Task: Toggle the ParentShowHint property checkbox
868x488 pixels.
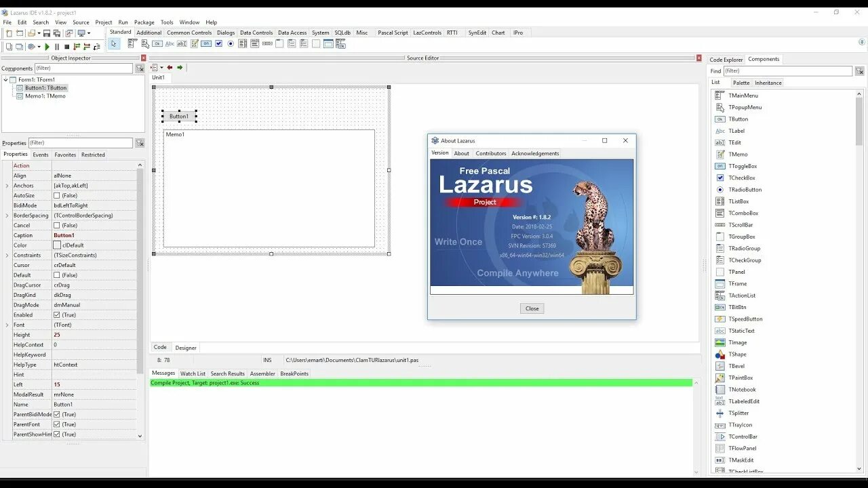Action: click(x=57, y=434)
